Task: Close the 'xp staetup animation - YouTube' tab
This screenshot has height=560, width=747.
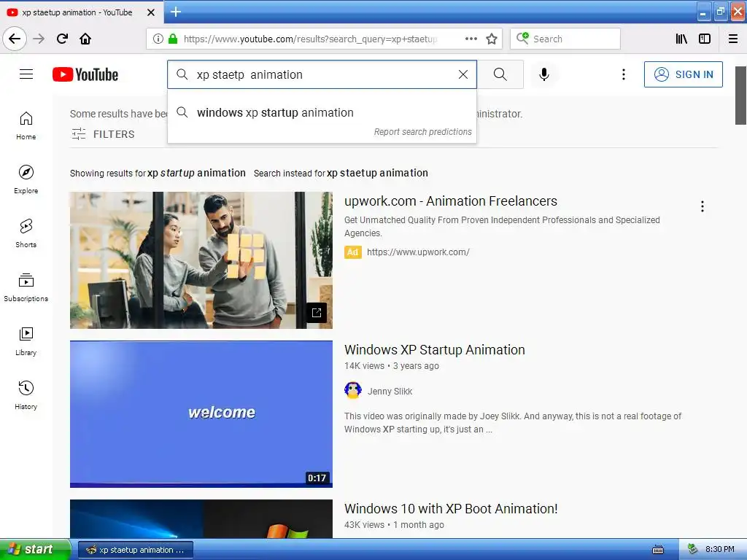Action: 151,12
